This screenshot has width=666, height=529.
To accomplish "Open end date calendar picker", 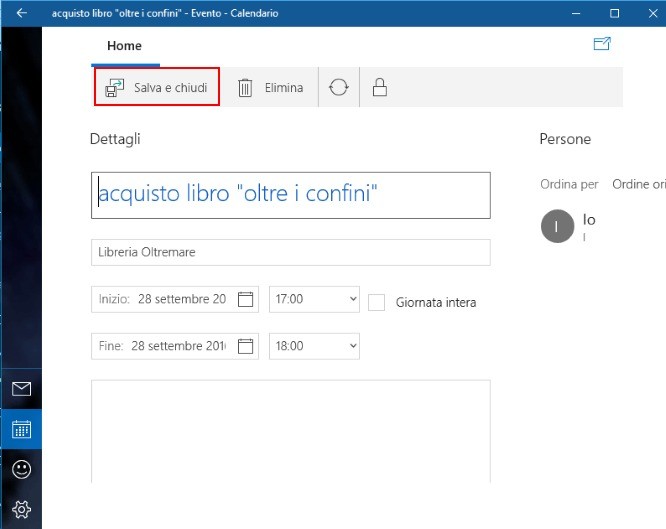I will coord(247,347).
